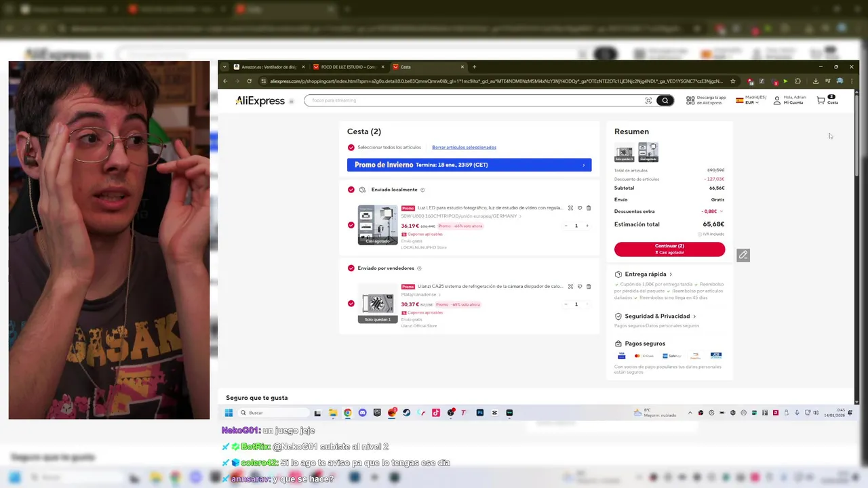This screenshot has width=868, height=488.
Task: Bookmark this page with the star icon
Action: tap(733, 81)
